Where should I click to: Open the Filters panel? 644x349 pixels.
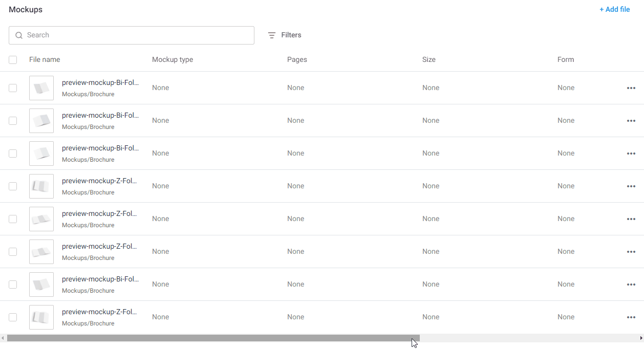click(285, 35)
